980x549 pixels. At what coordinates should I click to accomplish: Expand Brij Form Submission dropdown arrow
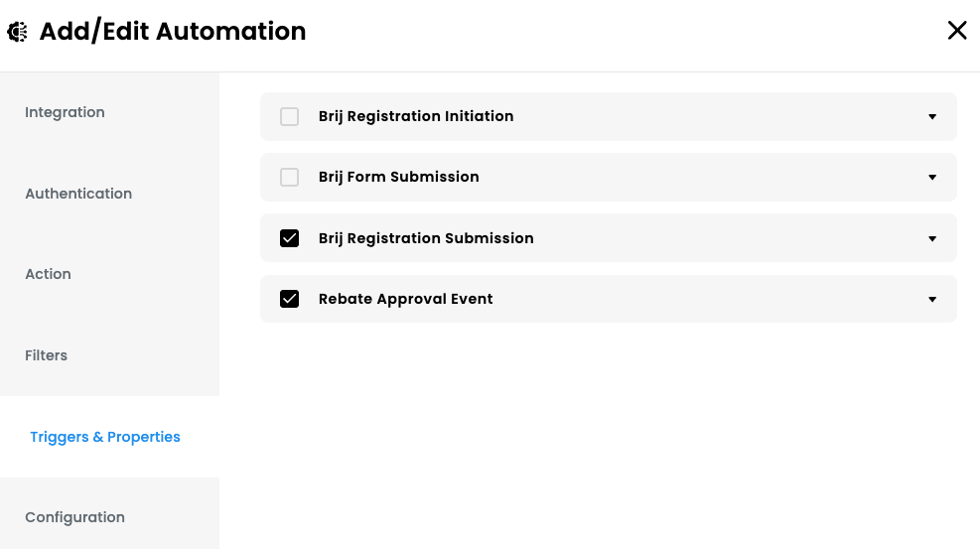pos(932,178)
